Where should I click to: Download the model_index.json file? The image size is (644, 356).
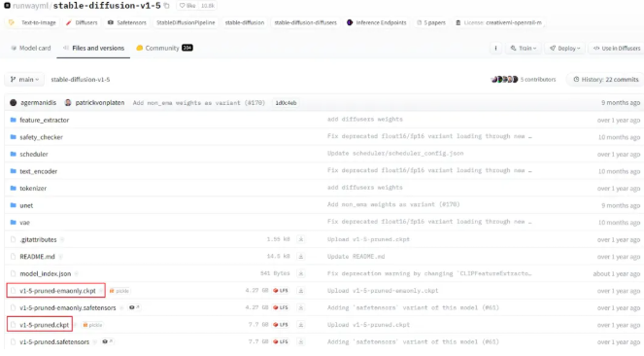pyautogui.click(x=301, y=273)
